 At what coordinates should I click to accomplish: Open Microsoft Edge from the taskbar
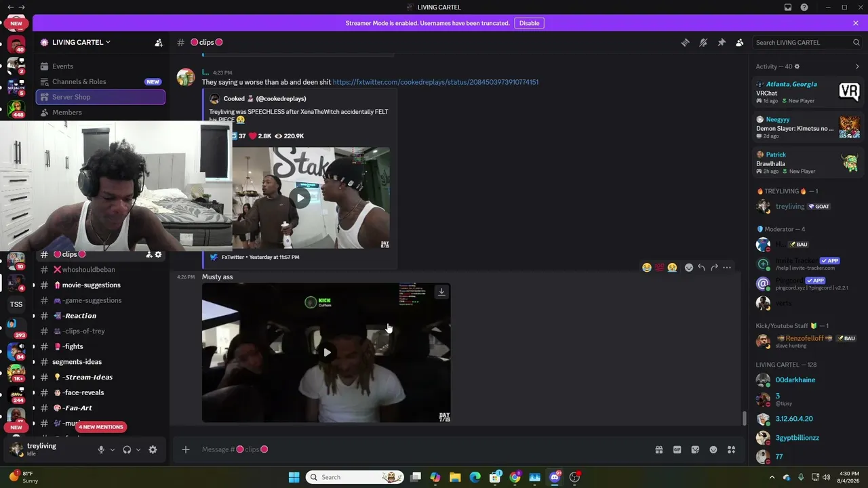(475, 477)
